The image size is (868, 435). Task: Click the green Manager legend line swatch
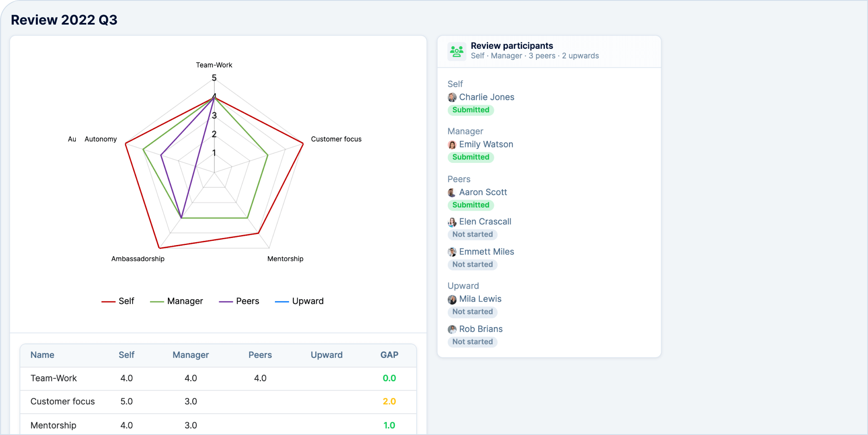point(157,302)
